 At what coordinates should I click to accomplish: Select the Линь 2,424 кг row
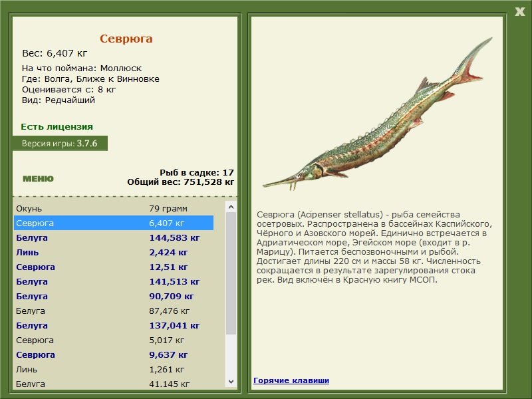pyautogui.click(x=114, y=252)
